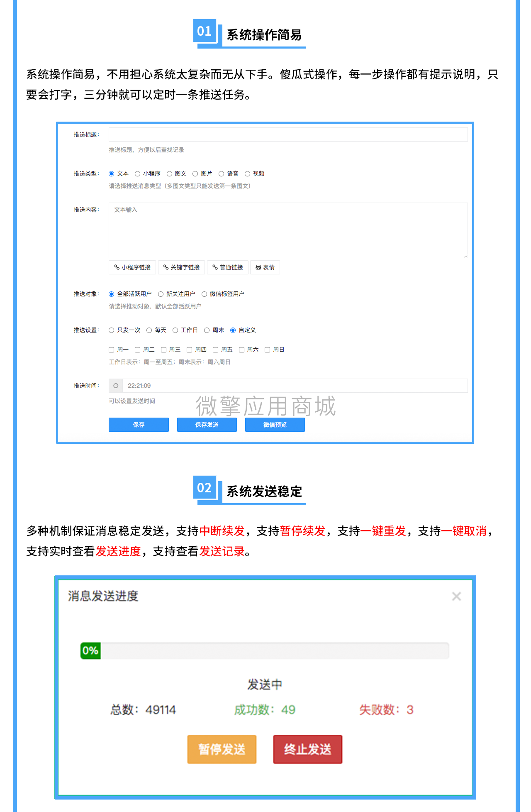531x812 pixels.
Task: Select the 文本 push type radio
Action: 111,174
